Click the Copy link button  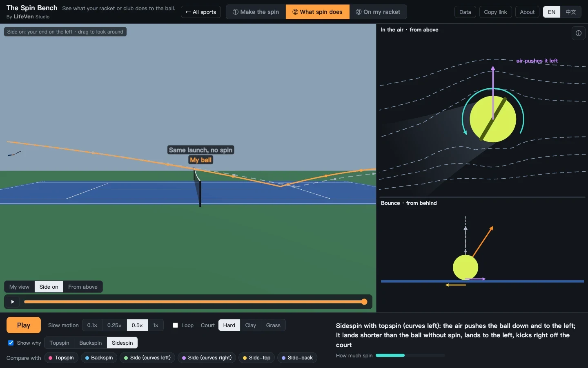495,12
